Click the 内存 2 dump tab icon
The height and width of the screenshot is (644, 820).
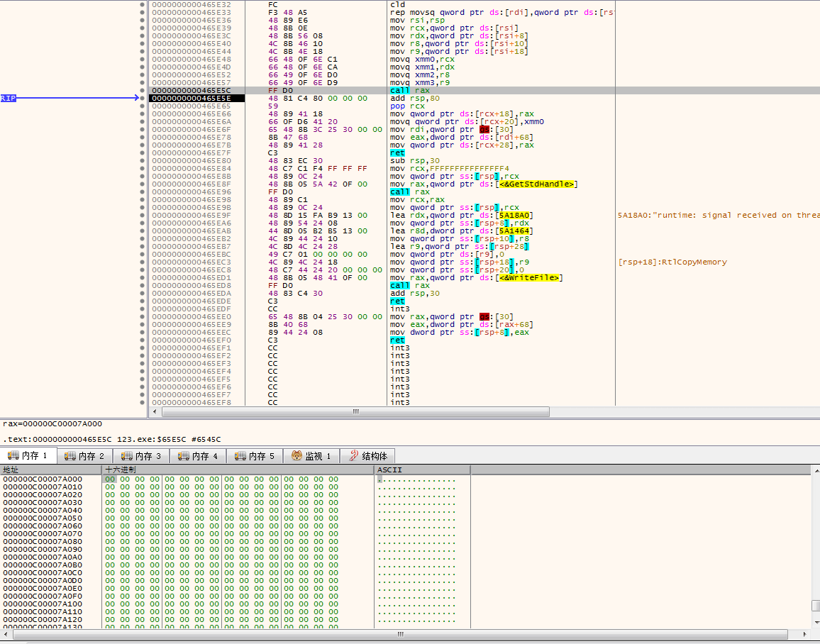click(70, 456)
